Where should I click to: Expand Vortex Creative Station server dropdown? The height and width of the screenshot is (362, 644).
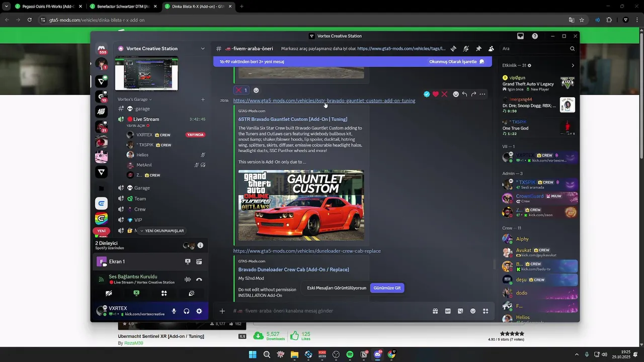(x=203, y=49)
